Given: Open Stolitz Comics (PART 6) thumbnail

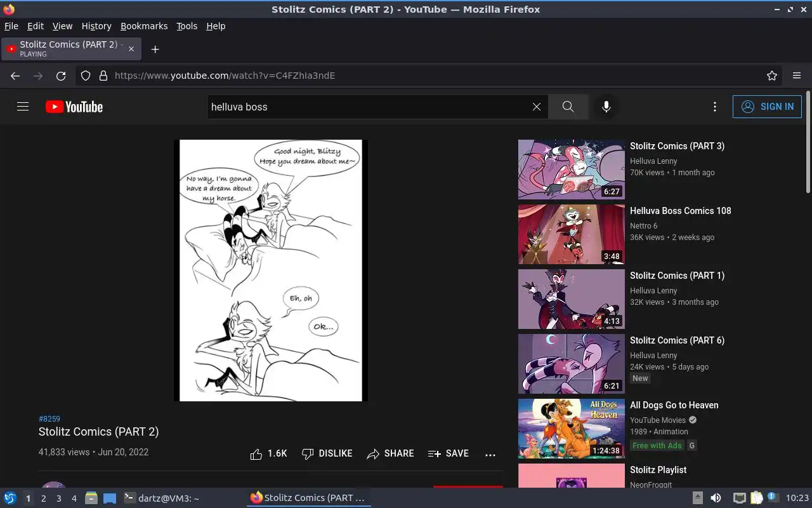Looking at the screenshot, I should (x=572, y=364).
